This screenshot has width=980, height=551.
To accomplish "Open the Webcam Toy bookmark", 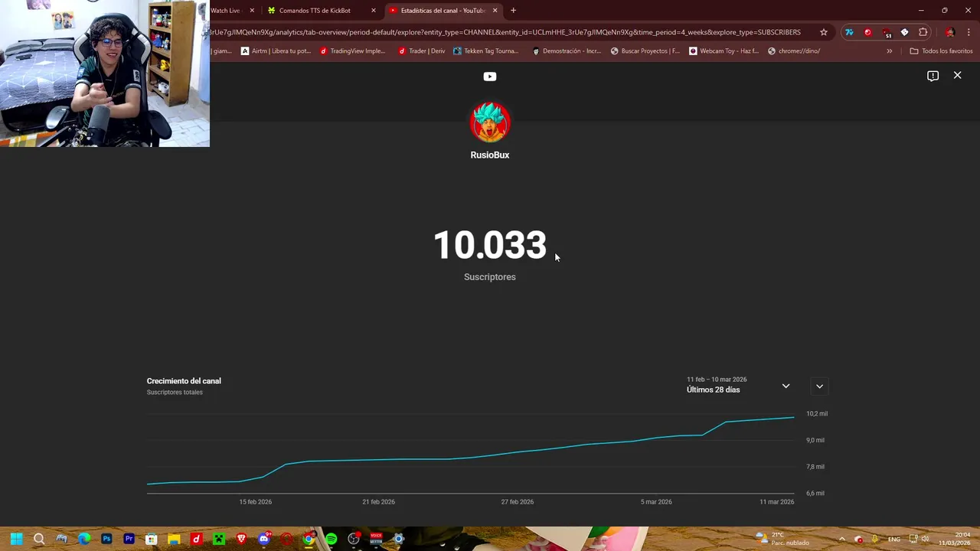I will tap(724, 51).
